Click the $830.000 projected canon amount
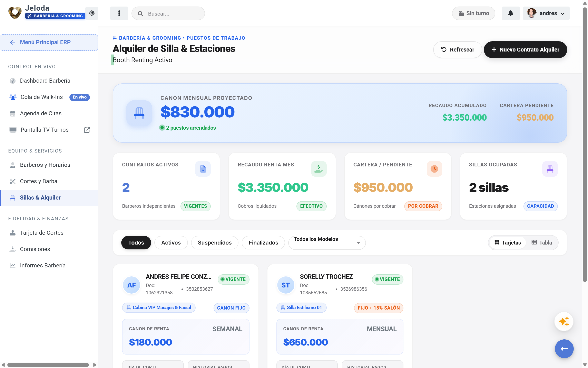This screenshot has width=588, height=368. click(x=198, y=112)
